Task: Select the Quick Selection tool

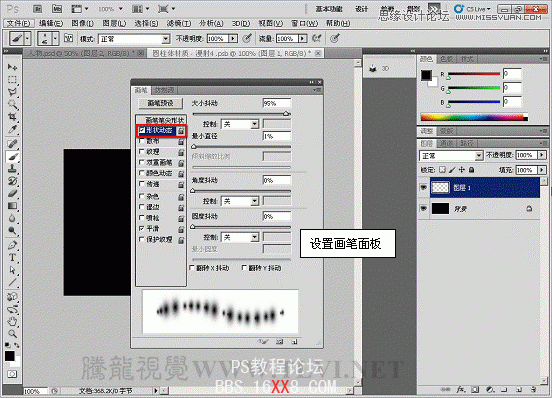Action: coord(12,105)
